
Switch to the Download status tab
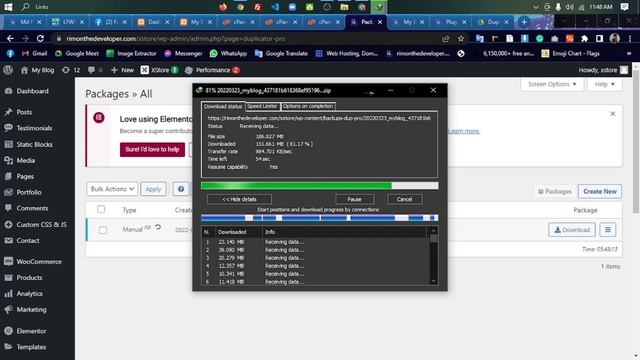click(223, 106)
